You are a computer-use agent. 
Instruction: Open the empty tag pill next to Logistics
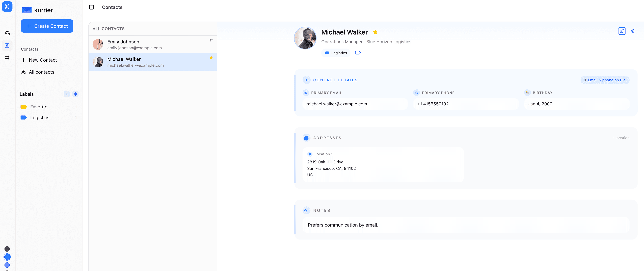coord(358,53)
